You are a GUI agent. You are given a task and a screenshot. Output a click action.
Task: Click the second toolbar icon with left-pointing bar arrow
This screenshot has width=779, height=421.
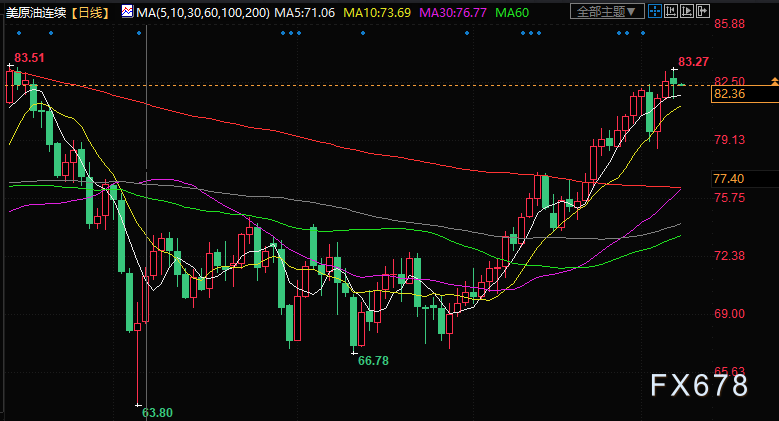[x=671, y=11]
